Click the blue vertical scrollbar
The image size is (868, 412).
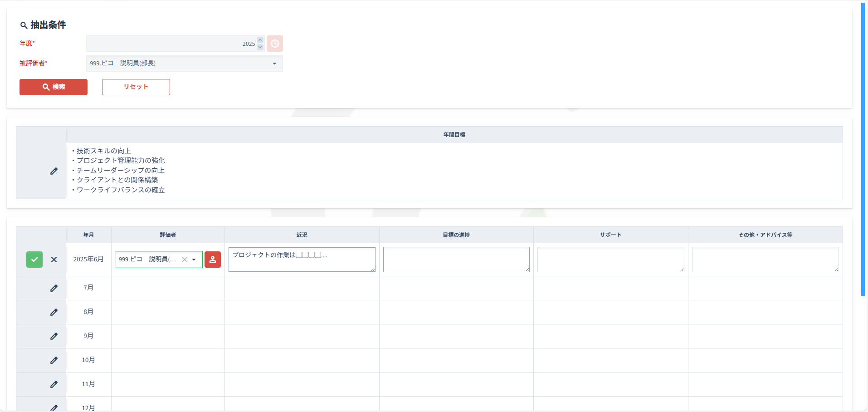[863, 150]
